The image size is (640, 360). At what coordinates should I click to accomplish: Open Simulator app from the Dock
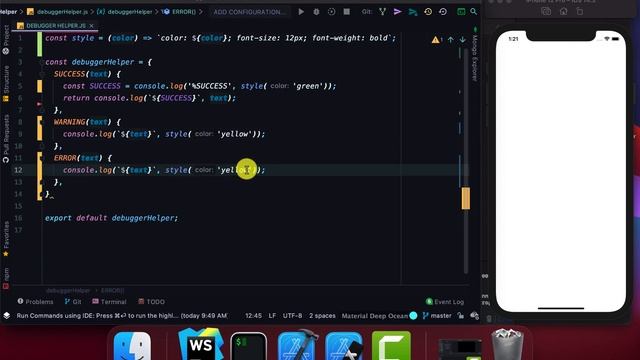[344, 346]
